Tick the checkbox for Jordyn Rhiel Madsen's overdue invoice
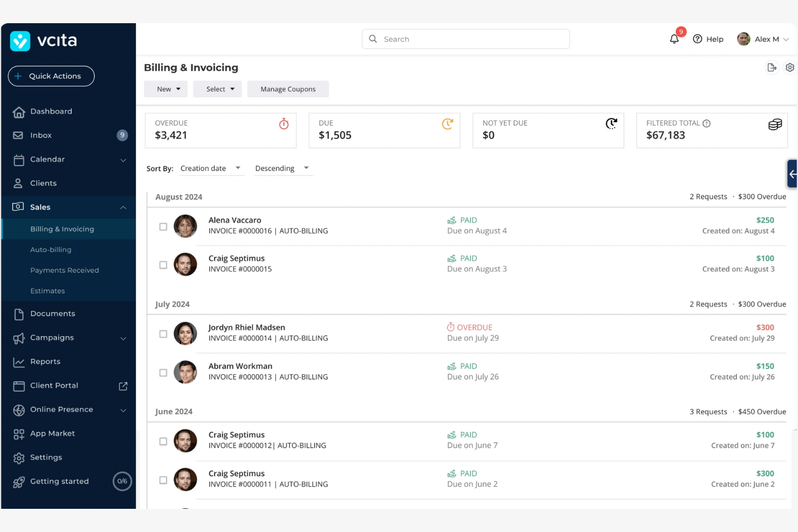 [x=163, y=334]
